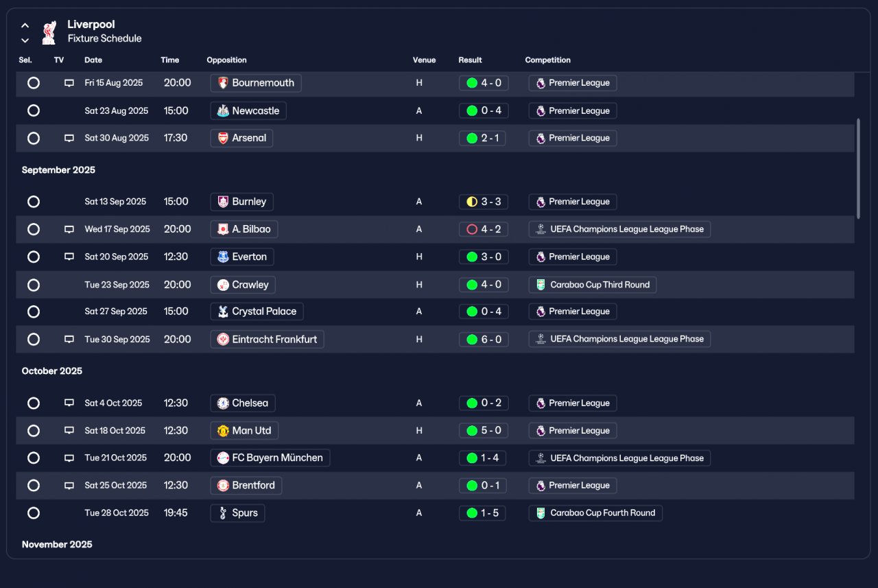Select the Everton fixture radio button
Viewport: 878px width, 588px height.
pos(34,257)
